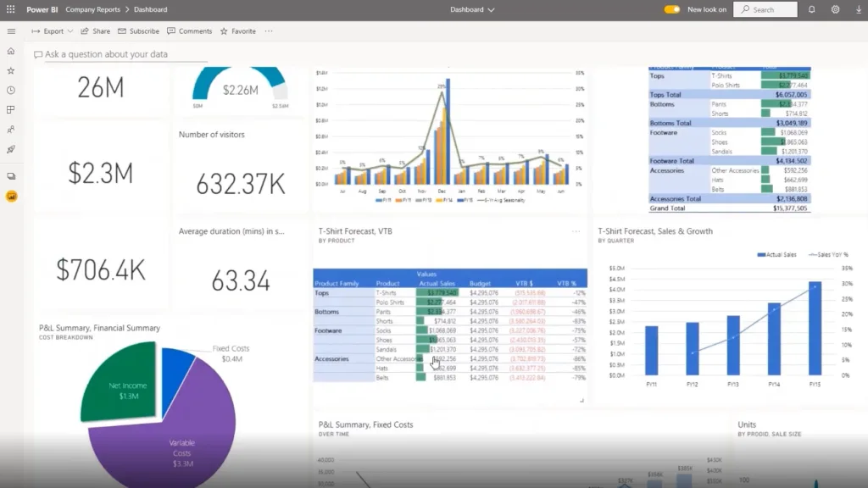The width and height of the screenshot is (868, 488).
Task: Click Power BI brand label
Action: (42, 9)
